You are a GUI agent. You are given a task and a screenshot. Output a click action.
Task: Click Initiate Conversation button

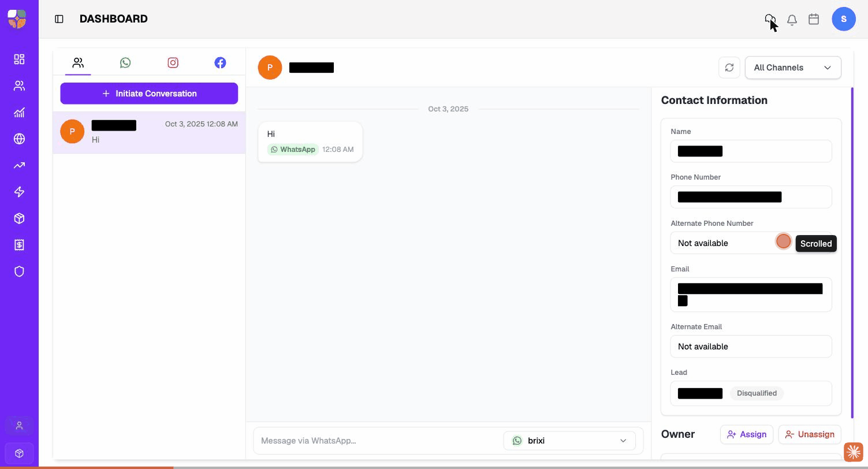(149, 94)
